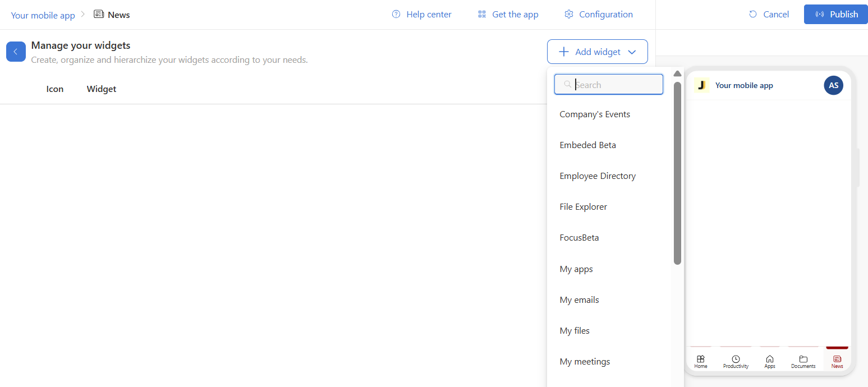Tap Home icon in phone preview
Viewport: 868px width, 387px height.
tap(701, 359)
